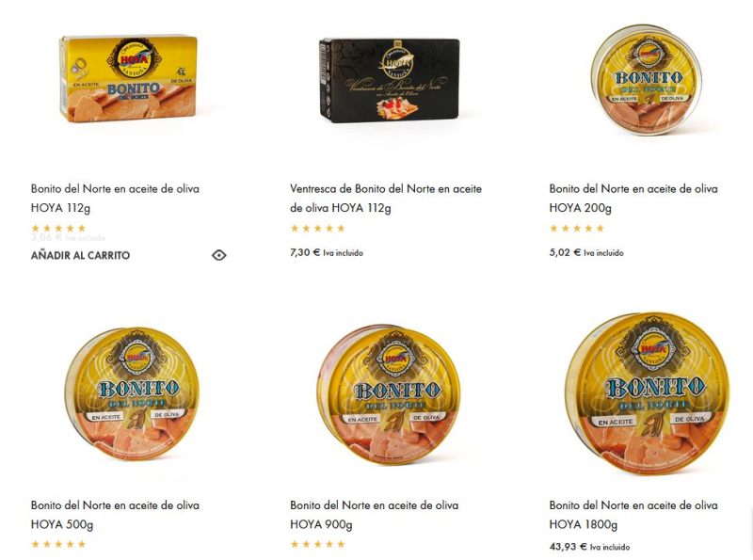
Task: Select the star rating for HOYA 200g
Action: [577, 228]
